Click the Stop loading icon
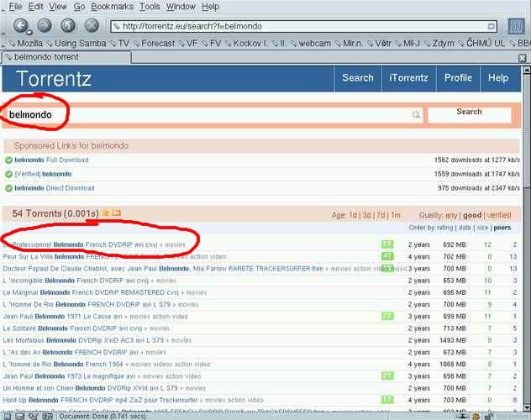The image size is (531, 420). (92, 25)
